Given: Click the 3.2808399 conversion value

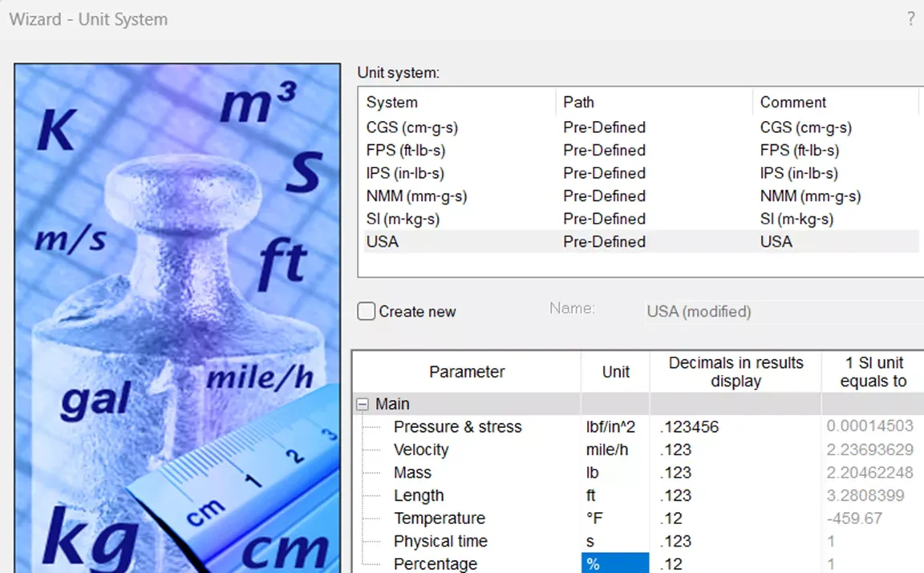Looking at the screenshot, I should (865, 495).
